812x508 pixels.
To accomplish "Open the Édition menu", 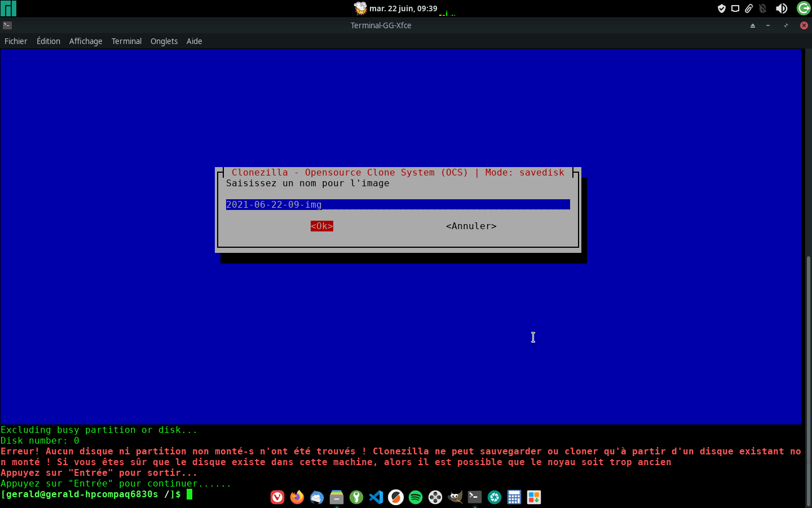I will pyautogui.click(x=48, y=41).
